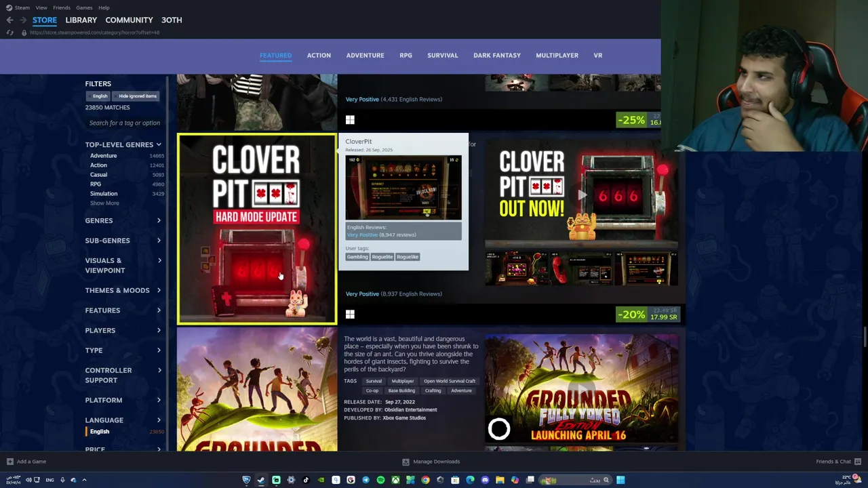868x488 pixels.
Task: Expand the Sub-Genres filter section
Action: point(123,241)
